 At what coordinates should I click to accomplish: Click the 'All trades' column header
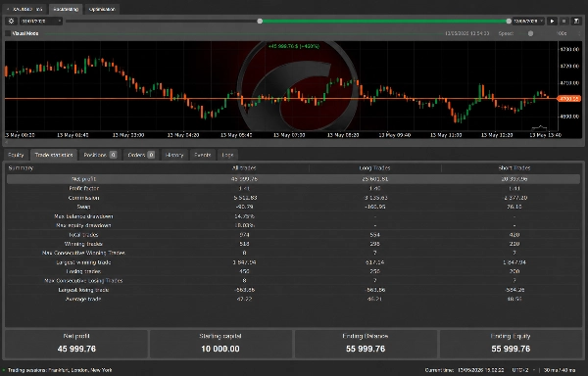(x=244, y=167)
